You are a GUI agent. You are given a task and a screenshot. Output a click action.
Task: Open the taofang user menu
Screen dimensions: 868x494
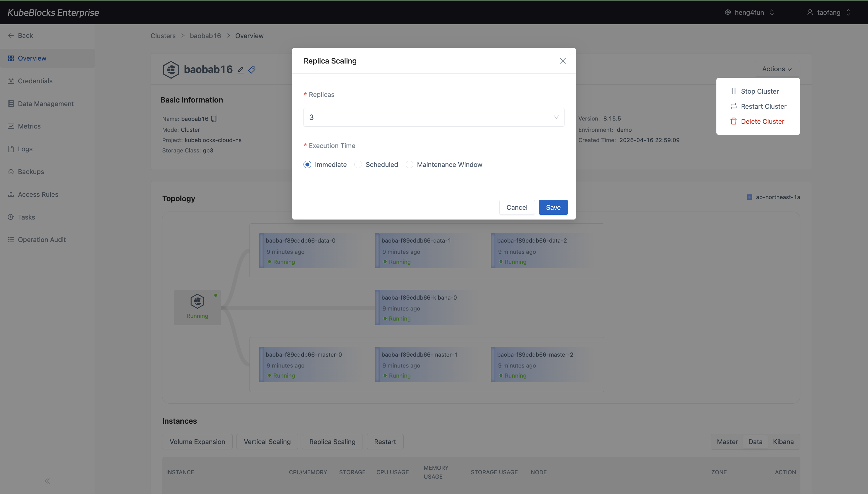tap(829, 12)
